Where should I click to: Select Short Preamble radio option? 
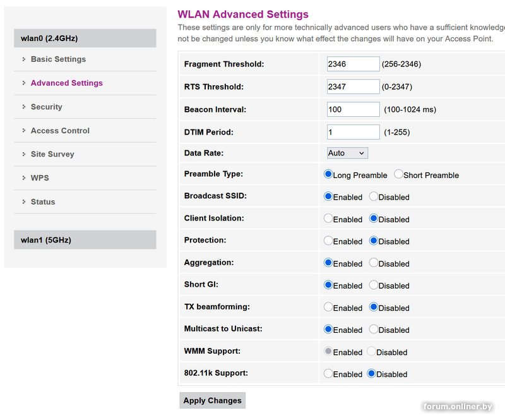399,174
